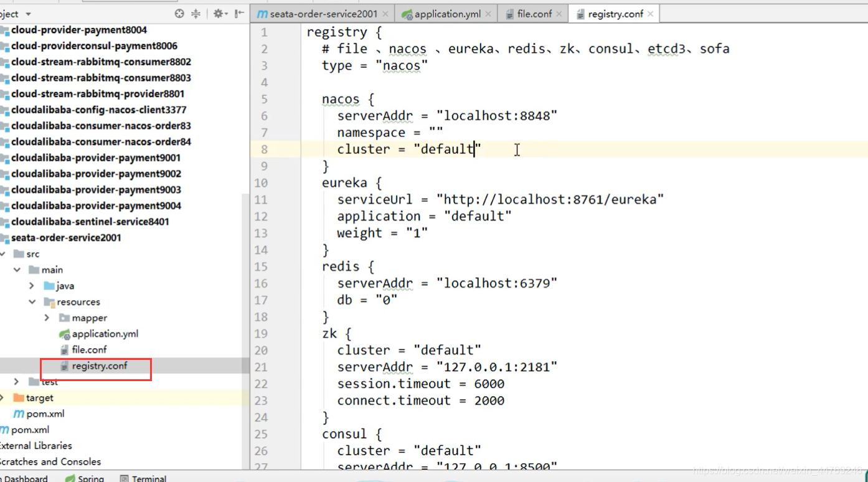The image size is (868, 482).
Task: Select cloudalibaba-provider-payment9002 module
Action: click(x=96, y=174)
